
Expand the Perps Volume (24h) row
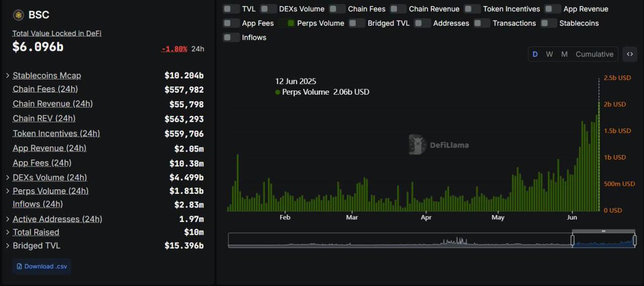pyautogui.click(x=8, y=191)
